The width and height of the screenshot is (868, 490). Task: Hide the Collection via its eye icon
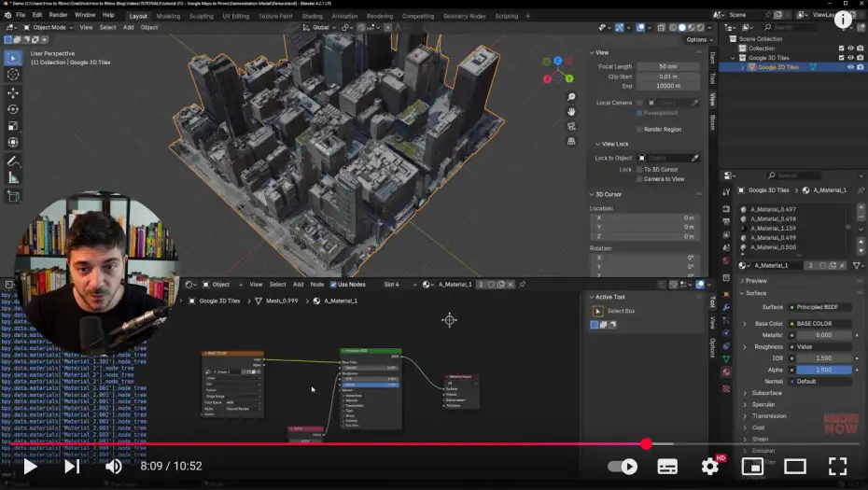pyautogui.click(x=851, y=49)
